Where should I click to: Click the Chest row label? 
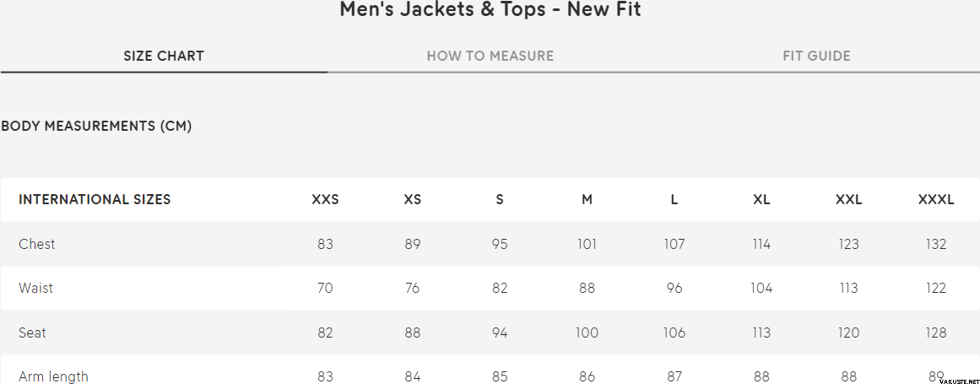point(37,244)
